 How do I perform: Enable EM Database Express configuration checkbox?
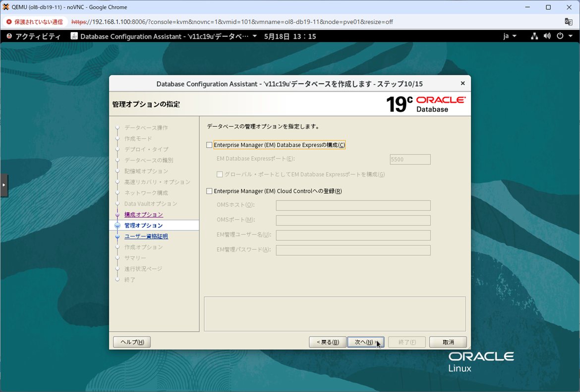209,145
